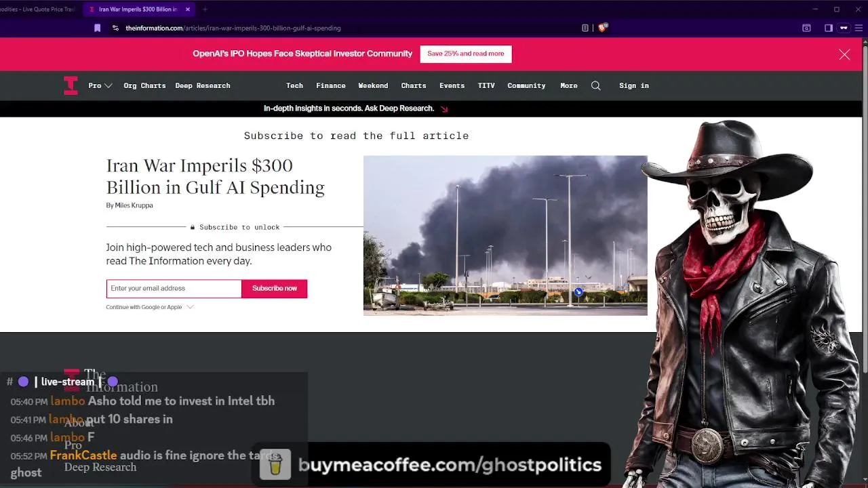Minimize the browser window
This screenshot has width=868, height=488.
click(815, 9)
